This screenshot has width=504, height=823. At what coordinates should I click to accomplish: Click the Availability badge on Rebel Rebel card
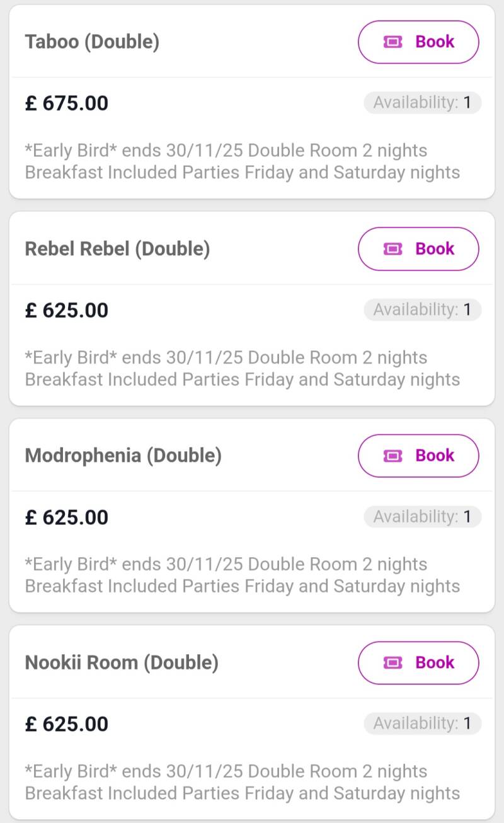422,309
